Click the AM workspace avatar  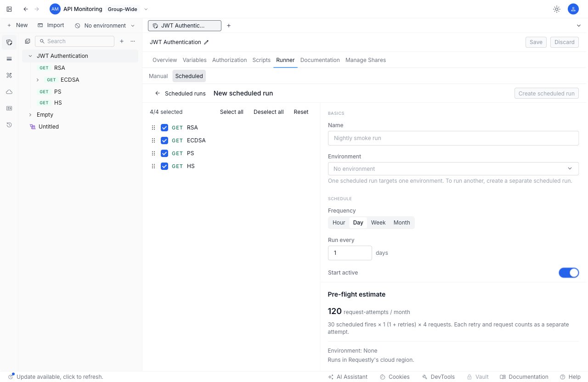[55, 9]
